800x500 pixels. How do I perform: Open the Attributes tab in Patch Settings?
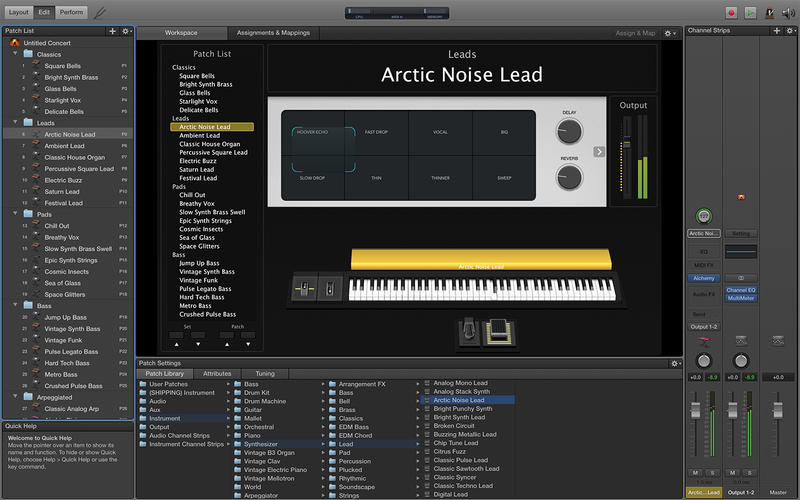point(217,373)
